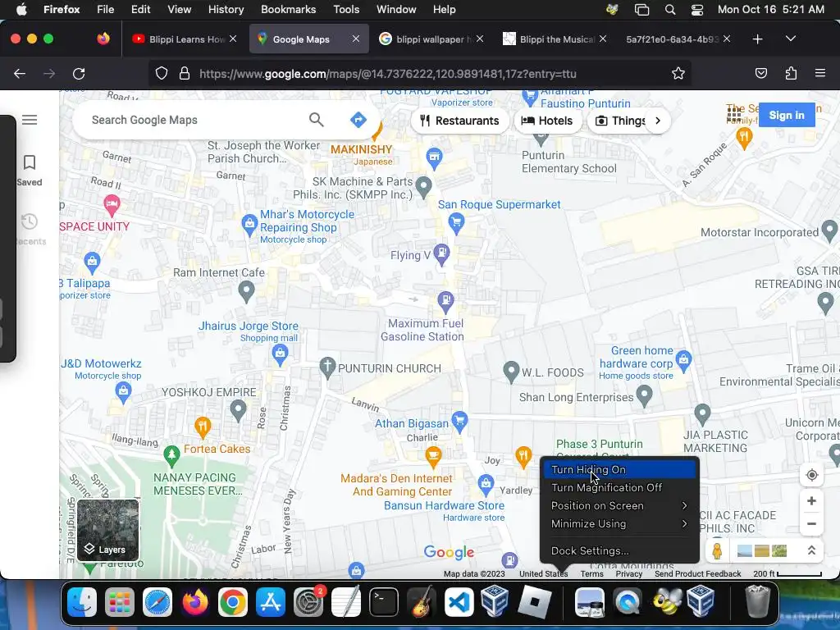Filter map by Hotels chip

[547, 121]
